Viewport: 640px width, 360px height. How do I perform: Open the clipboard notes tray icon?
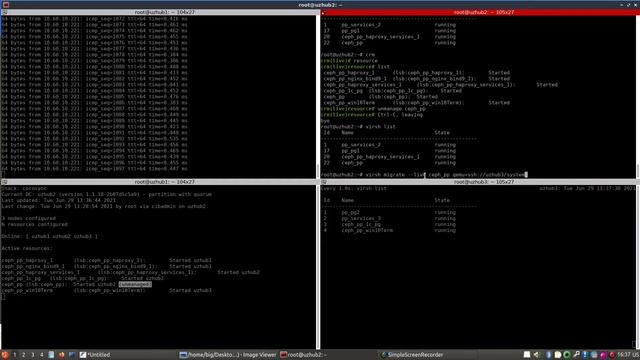pos(558,355)
